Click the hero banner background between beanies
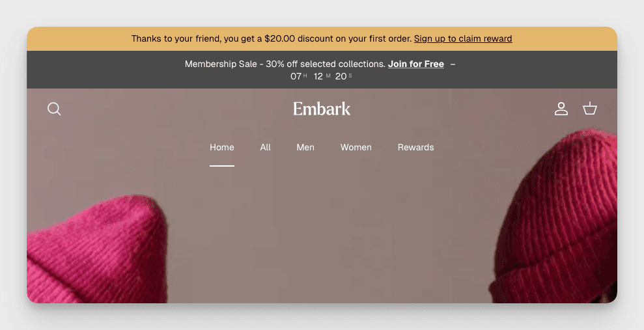 click(326, 234)
